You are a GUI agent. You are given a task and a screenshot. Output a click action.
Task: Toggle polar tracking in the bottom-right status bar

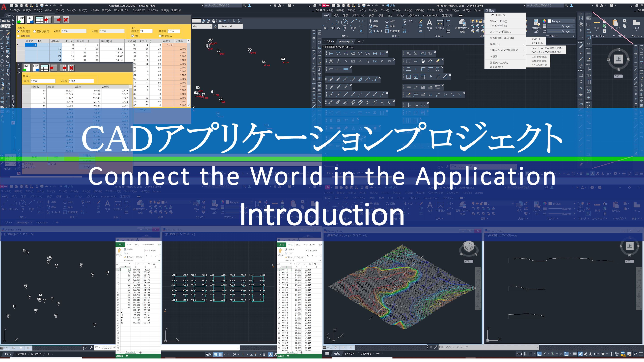(544, 354)
